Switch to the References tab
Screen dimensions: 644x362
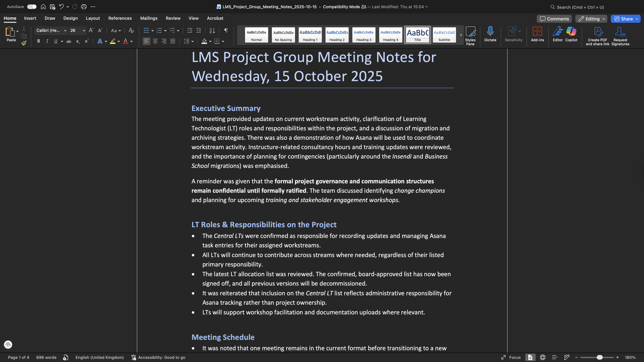click(120, 18)
